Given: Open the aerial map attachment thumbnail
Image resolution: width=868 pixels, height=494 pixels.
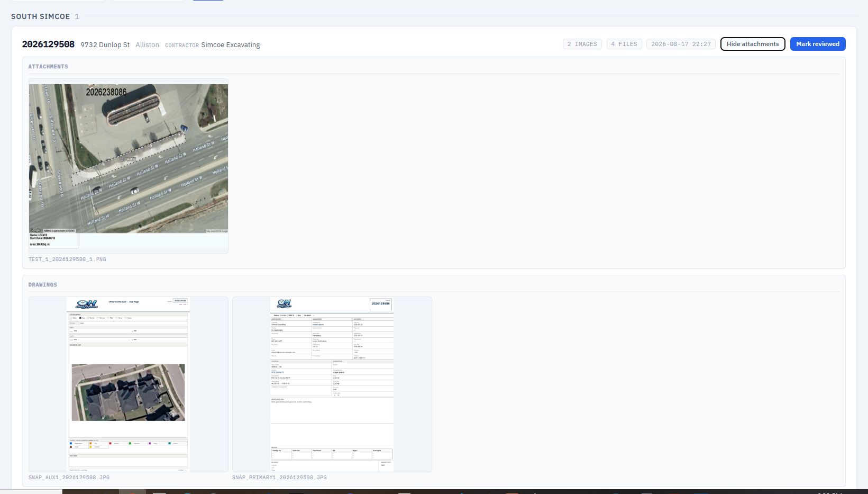Looking at the screenshot, I should [x=129, y=166].
